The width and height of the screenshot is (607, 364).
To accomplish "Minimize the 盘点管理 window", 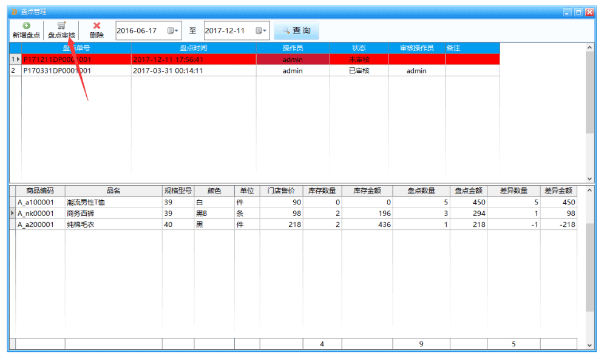I will click(568, 12).
